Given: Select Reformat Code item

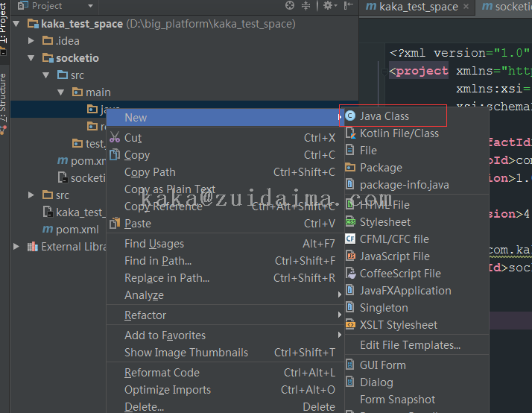Looking at the screenshot, I should click(x=225, y=373).
